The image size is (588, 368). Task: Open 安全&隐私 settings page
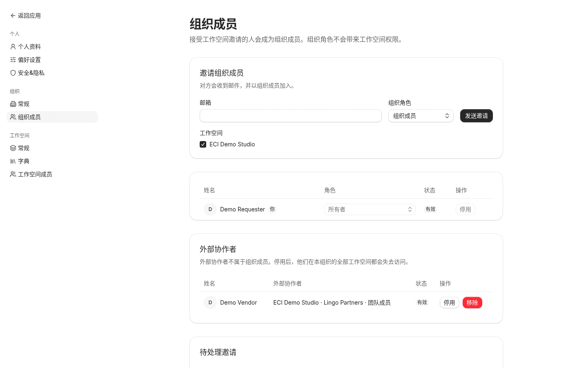click(x=52, y=73)
